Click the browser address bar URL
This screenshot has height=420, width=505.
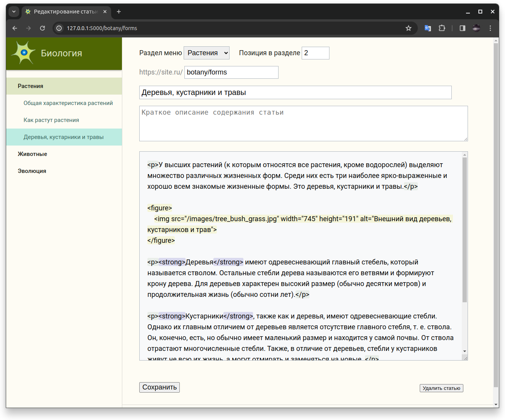tap(102, 28)
